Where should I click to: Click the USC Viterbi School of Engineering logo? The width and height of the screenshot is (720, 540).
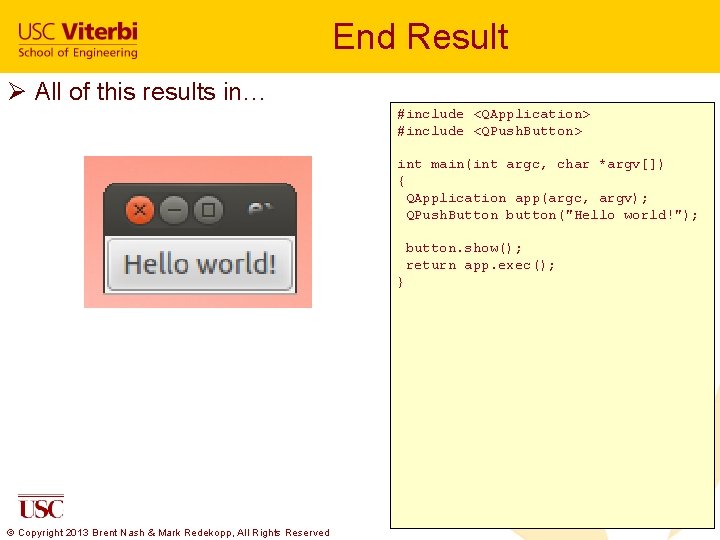click(x=78, y=40)
